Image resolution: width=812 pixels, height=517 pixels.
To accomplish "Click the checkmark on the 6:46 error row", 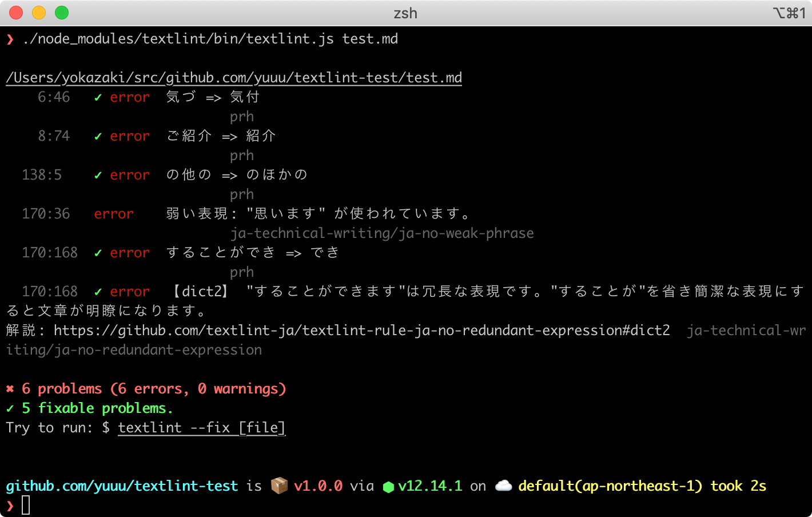I will [x=97, y=97].
